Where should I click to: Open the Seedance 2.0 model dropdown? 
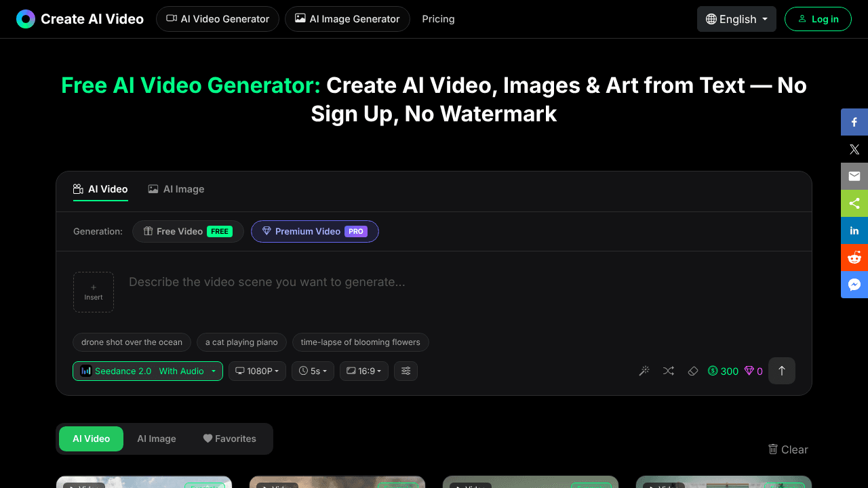coord(148,371)
